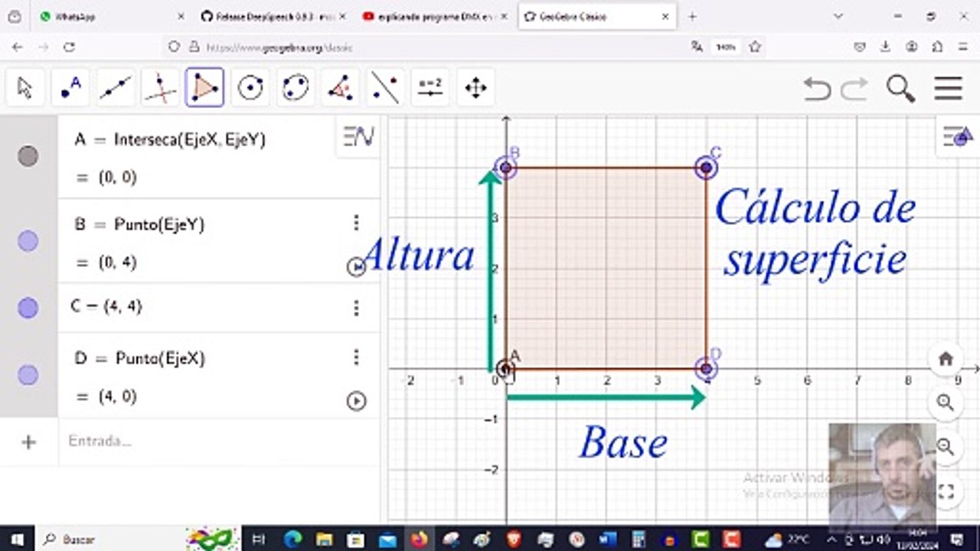Viewport: 980px width, 551px height.
Task: Select the A = Interseca(EjeX, EjeY) definition
Action: tap(170, 139)
